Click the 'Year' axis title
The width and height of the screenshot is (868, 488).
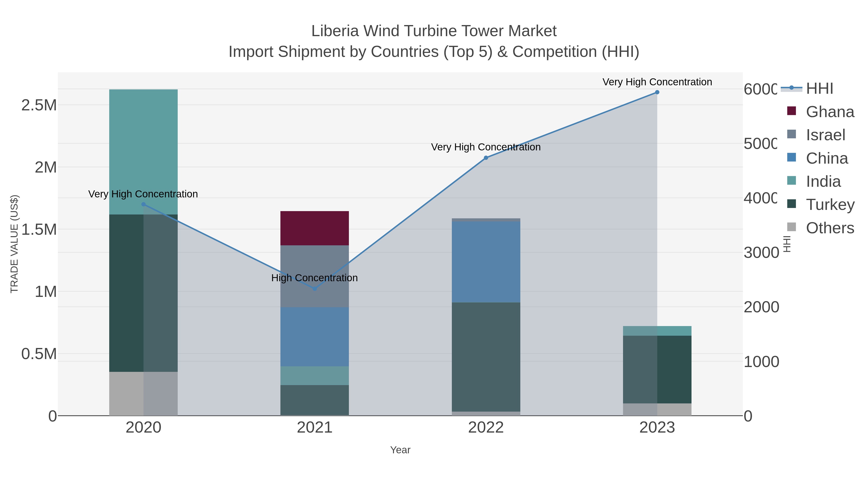pos(400,450)
